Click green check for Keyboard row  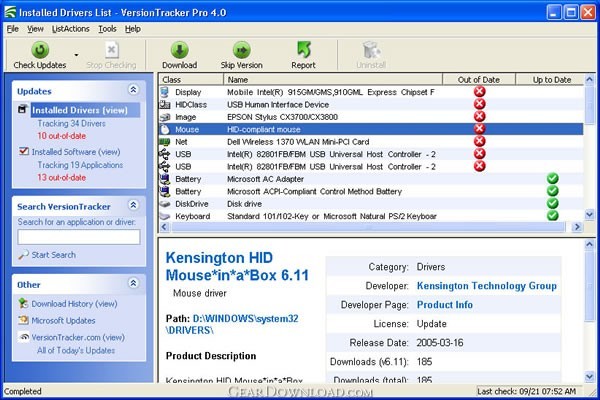pyautogui.click(x=553, y=216)
